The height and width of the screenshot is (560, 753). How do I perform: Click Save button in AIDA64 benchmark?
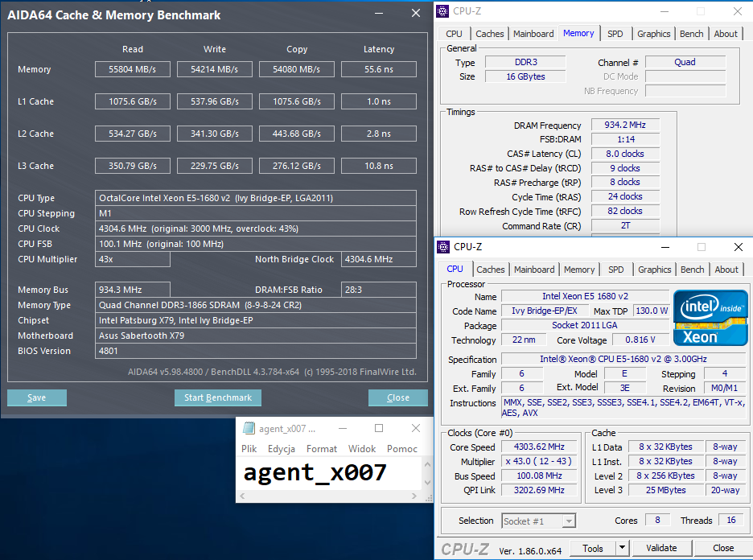click(36, 397)
